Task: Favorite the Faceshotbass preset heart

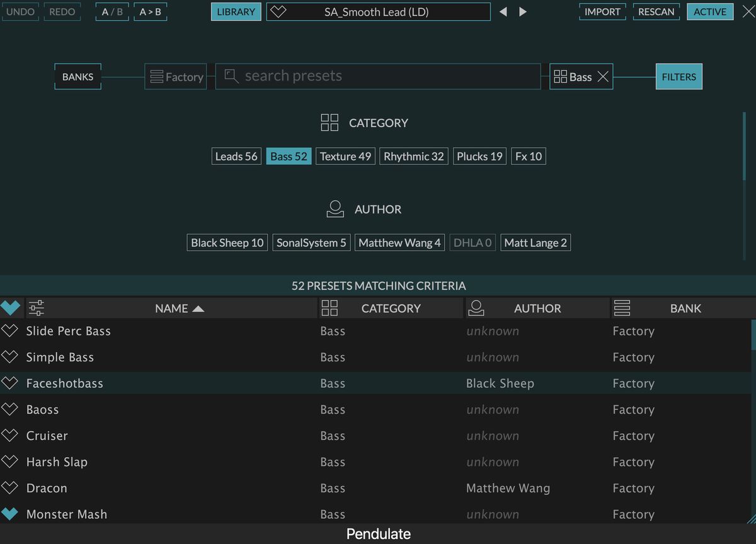Action: tap(9, 383)
